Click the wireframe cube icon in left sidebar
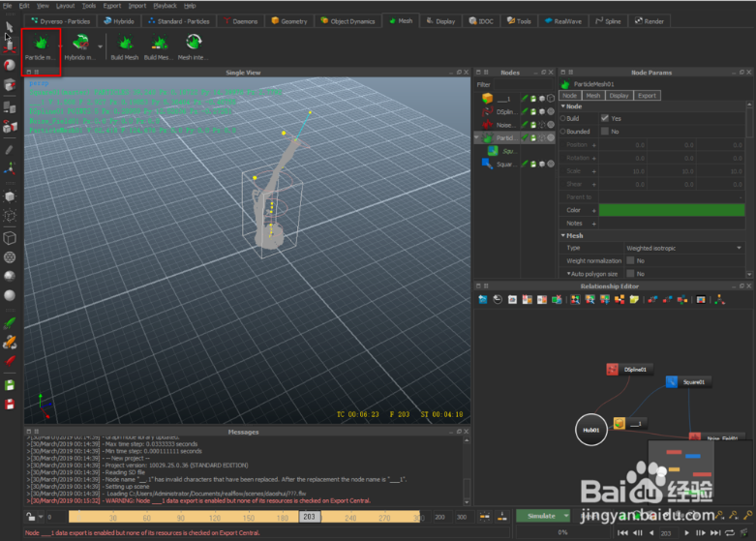Image resolution: width=756 pixels, height=541 pixels. [9, 238]
